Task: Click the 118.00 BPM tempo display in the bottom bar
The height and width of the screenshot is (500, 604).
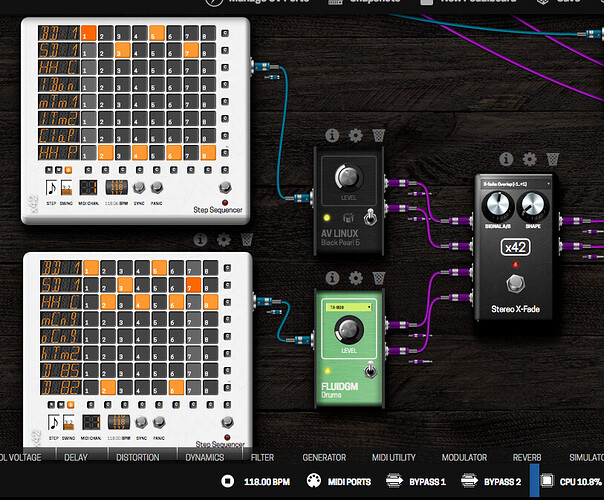Action: [267, 481]
